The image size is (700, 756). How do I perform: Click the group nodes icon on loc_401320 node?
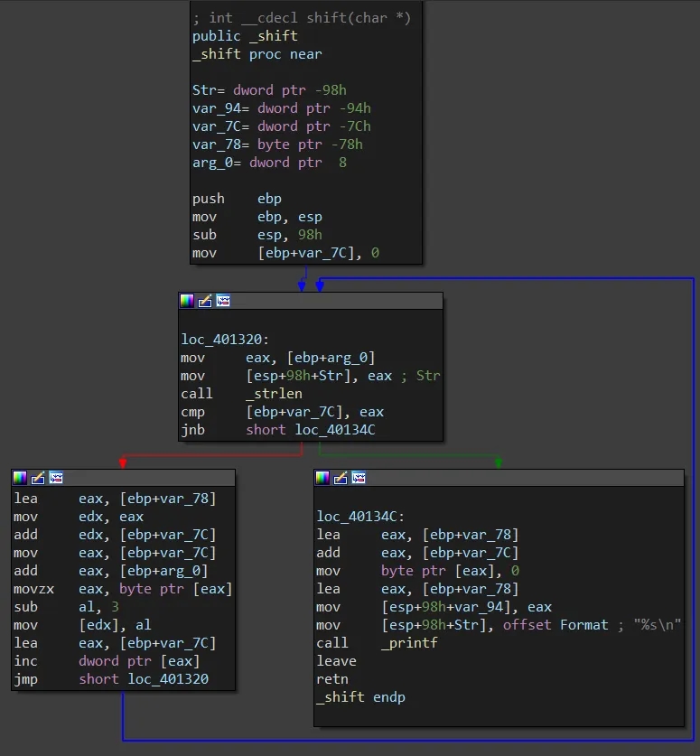click(x=223, y=301)
